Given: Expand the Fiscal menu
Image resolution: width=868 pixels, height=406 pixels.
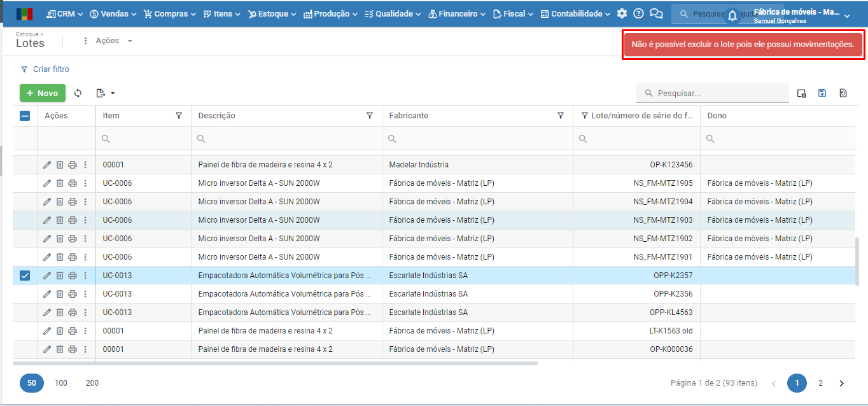Looking at the screenshot, I should pos(513,13).
